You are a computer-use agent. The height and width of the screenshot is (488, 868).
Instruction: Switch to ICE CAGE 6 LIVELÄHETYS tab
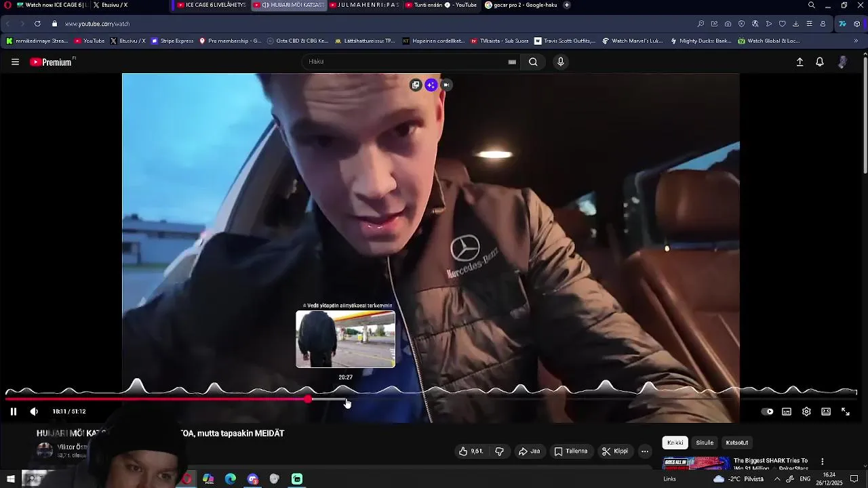pyautogui.click(x=212, y=5)
